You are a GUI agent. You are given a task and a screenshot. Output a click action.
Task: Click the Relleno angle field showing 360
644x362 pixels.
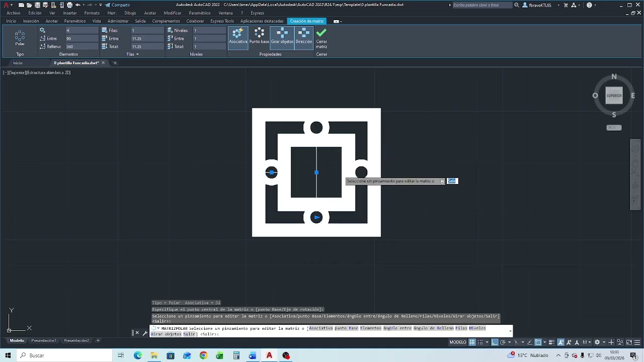pos(82,46)
